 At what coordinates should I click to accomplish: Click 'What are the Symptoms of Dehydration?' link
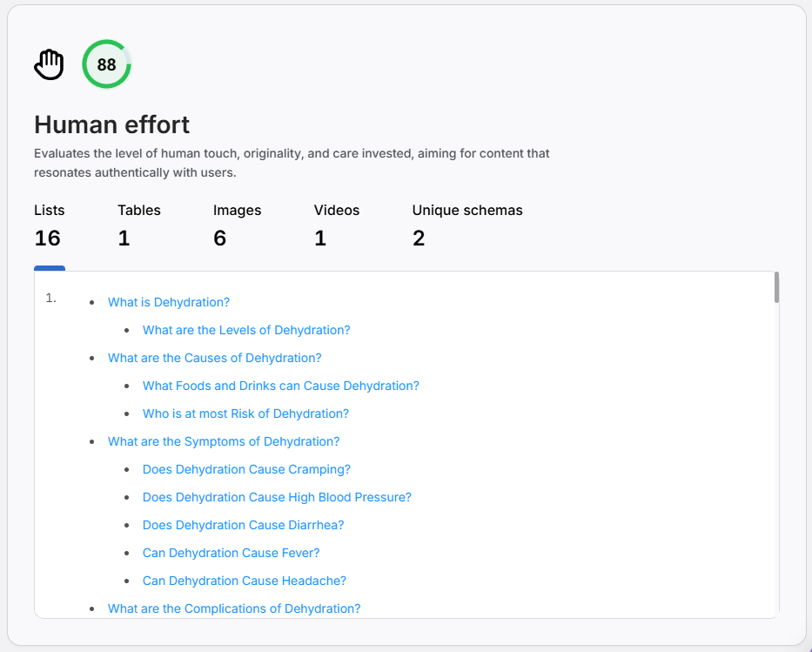(x=224, y=441)
